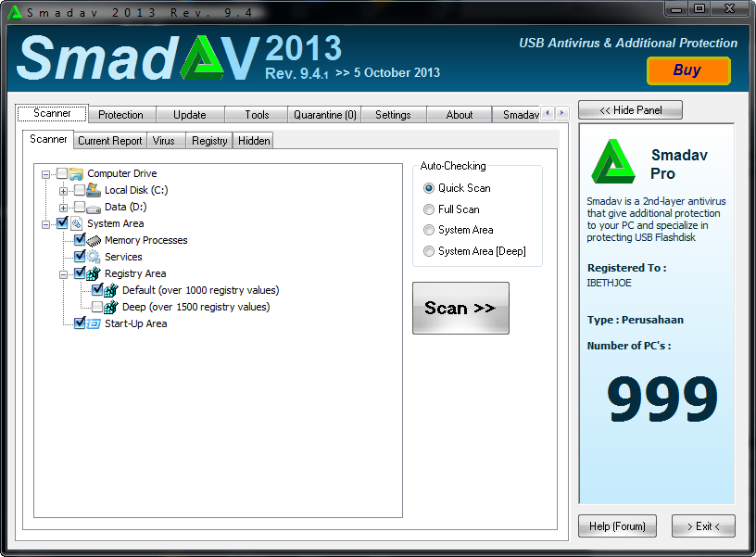Collapse the System Area tree node
This screenshot has height=557, width=756.
point(45,224)
